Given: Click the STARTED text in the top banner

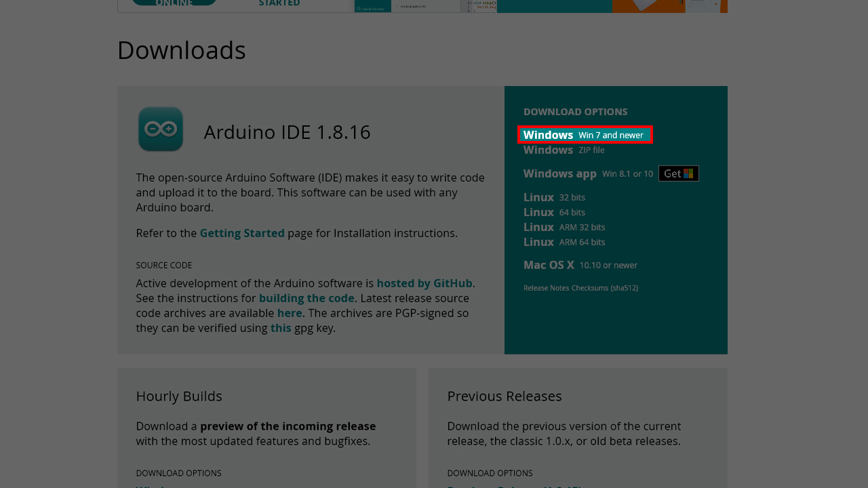Looking at the screenshot, I should pos(279,3).
